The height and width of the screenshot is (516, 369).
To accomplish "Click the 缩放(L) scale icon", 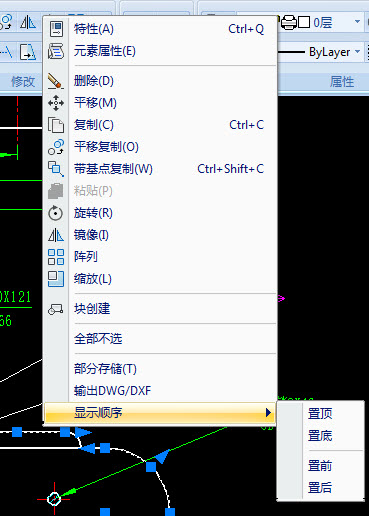I will tap(56, 279).
